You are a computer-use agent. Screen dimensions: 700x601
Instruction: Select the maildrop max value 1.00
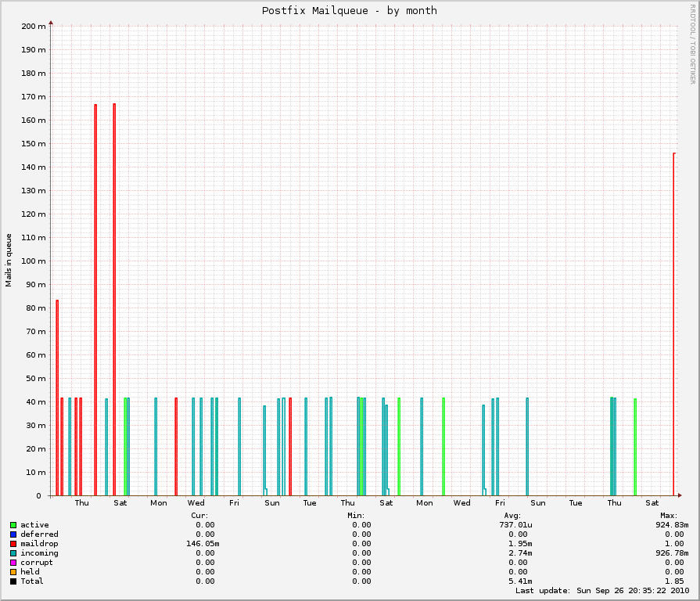(x=674, y=544)
